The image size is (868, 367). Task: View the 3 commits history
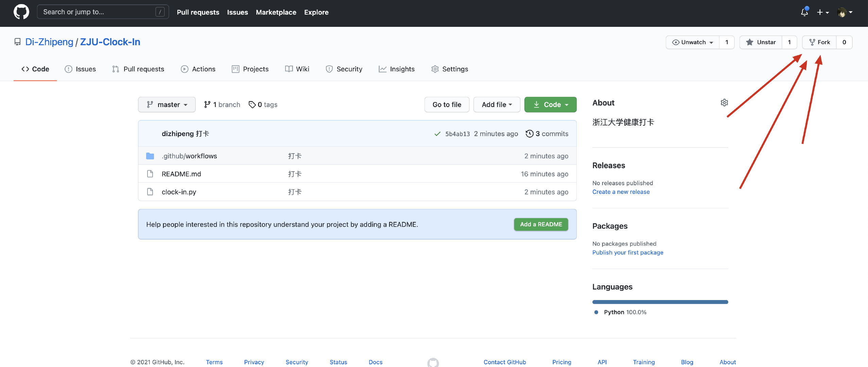[x=547, y=134]
